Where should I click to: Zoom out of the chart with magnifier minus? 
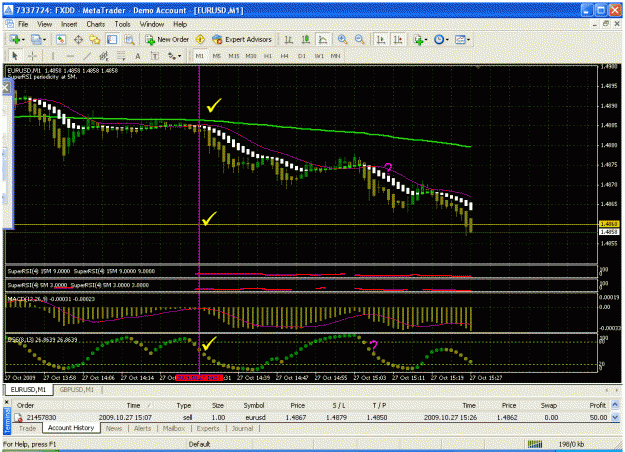tap(360, 39)
